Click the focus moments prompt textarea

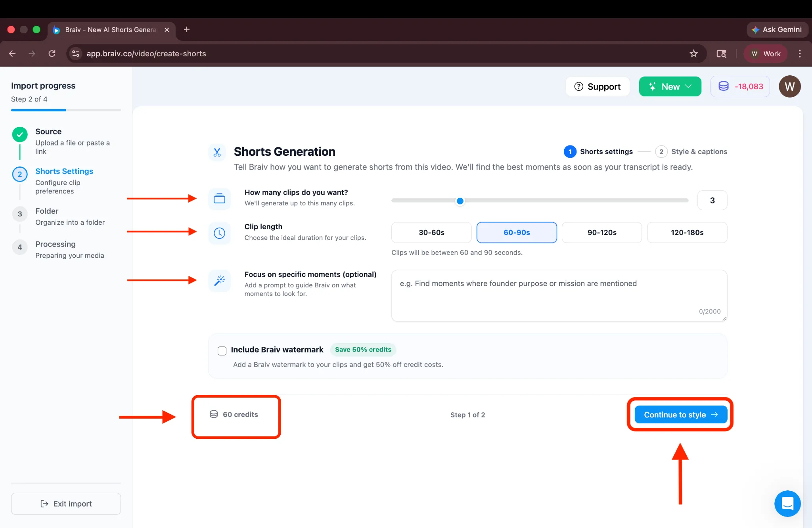[559, 296]
